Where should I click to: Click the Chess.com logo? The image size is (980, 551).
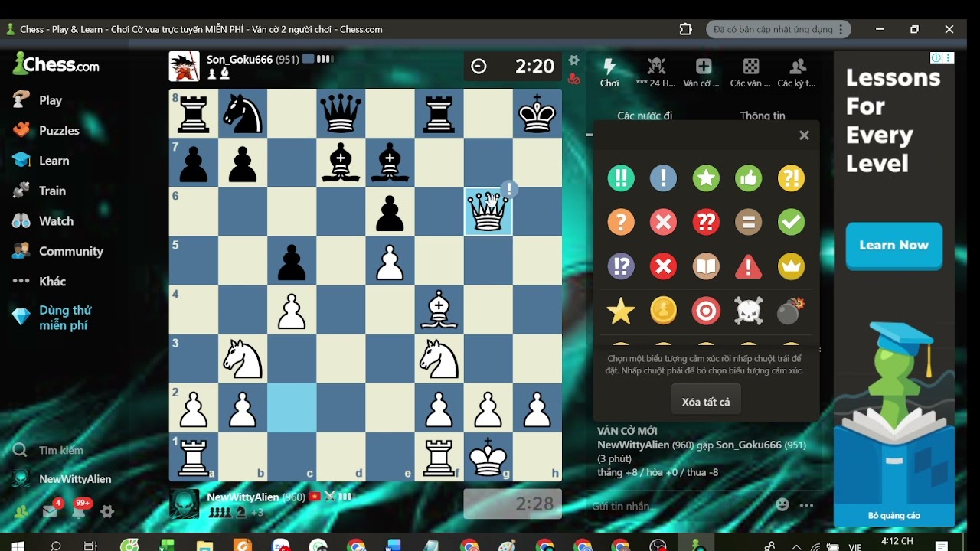[x=56, y=64]
